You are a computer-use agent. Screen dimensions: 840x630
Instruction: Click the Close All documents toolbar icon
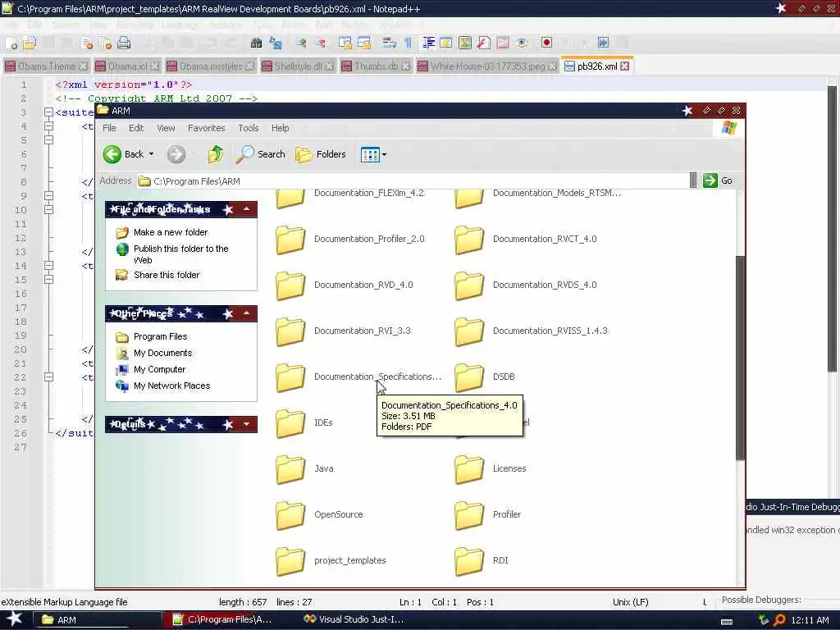tap(106, 43)
